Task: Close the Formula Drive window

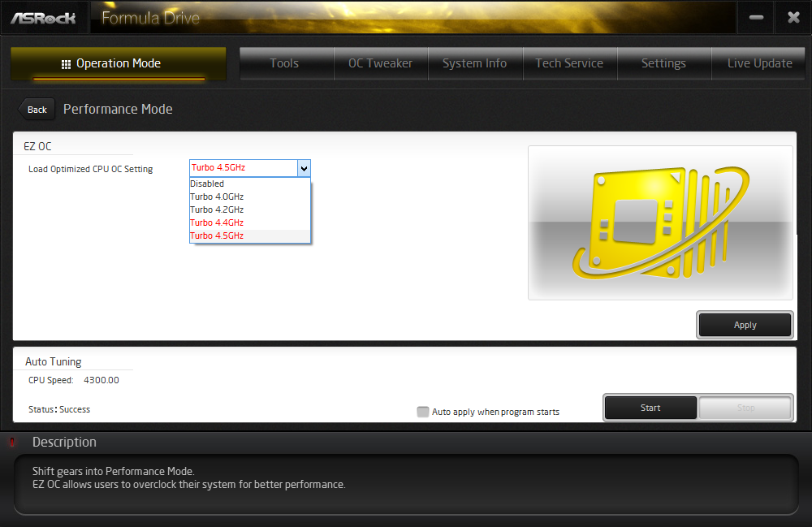Action: tap(793, 18)
